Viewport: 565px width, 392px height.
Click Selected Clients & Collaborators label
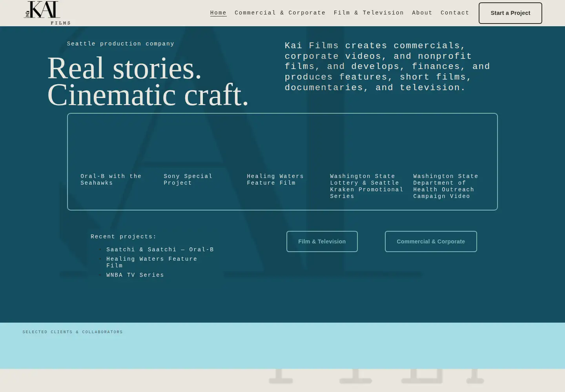click(x=73, y=332)
